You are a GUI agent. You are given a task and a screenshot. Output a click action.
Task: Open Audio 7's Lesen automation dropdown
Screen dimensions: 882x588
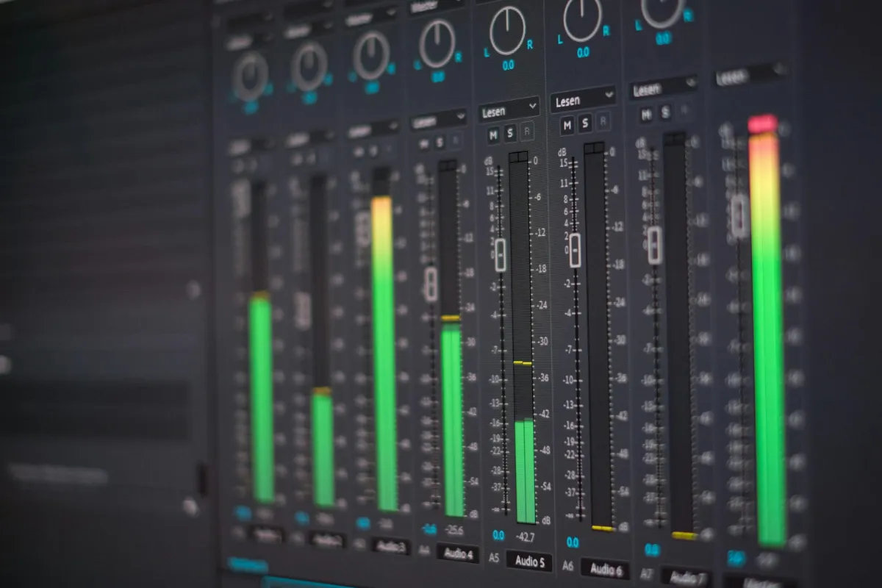coord(663,89)
